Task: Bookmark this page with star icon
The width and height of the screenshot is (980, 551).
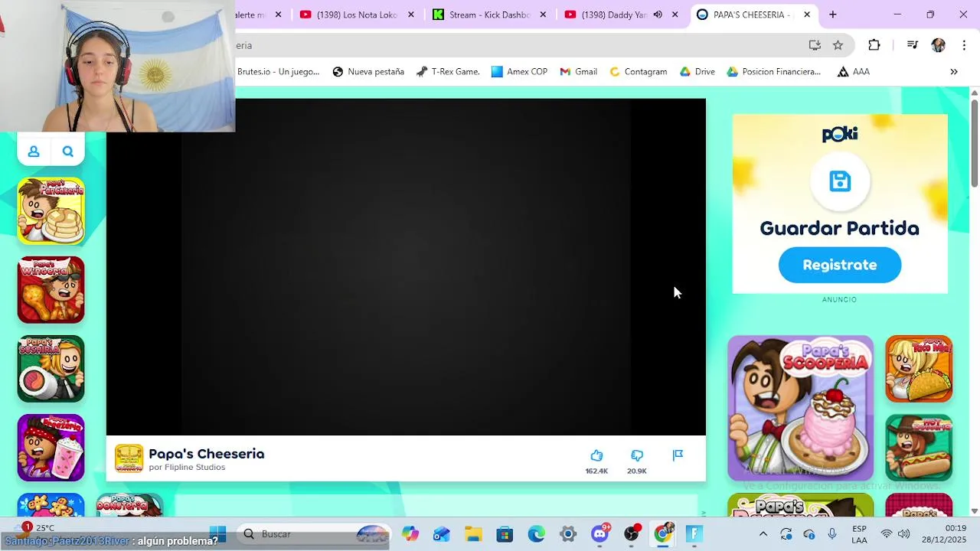Action: coord(838,45)
